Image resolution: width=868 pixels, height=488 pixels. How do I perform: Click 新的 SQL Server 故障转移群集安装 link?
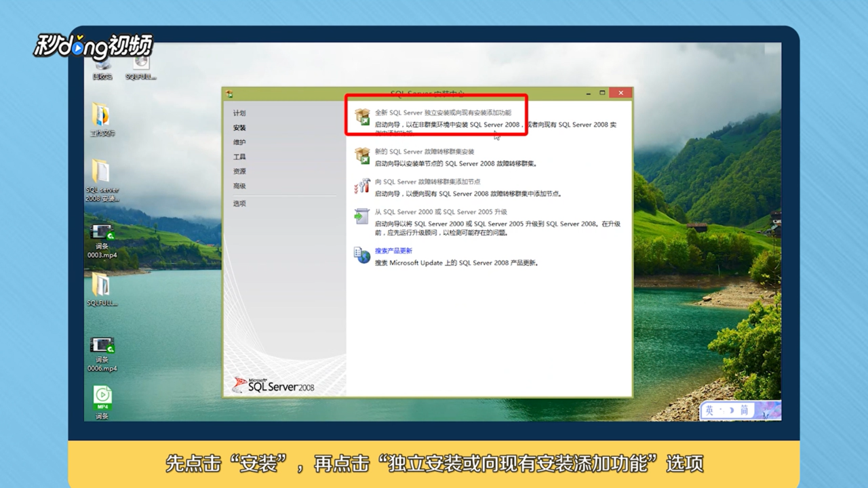coord(425,152)
